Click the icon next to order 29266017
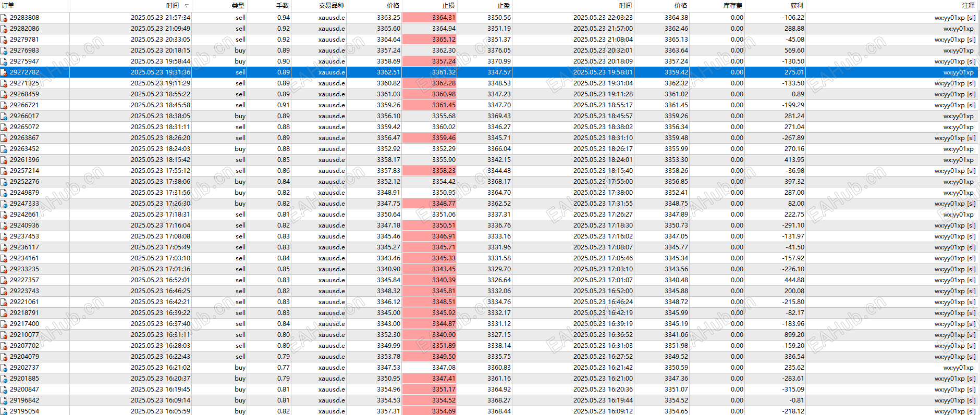 4,116
